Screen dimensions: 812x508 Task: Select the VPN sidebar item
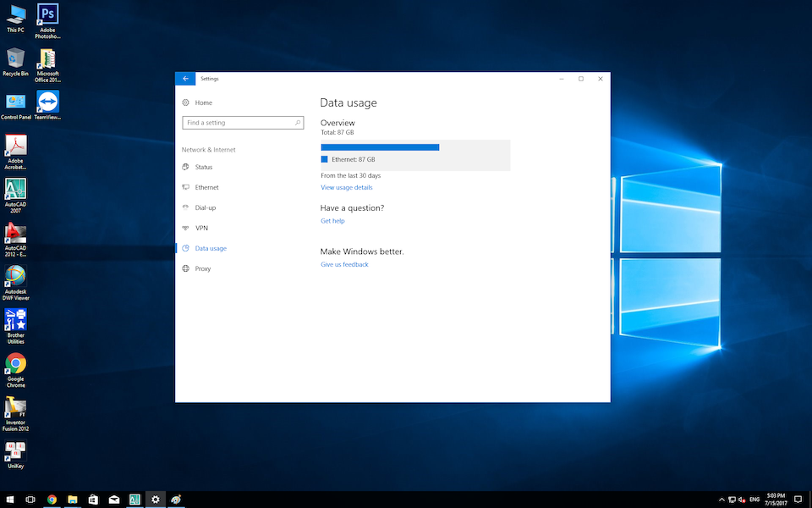pos(201,228)
